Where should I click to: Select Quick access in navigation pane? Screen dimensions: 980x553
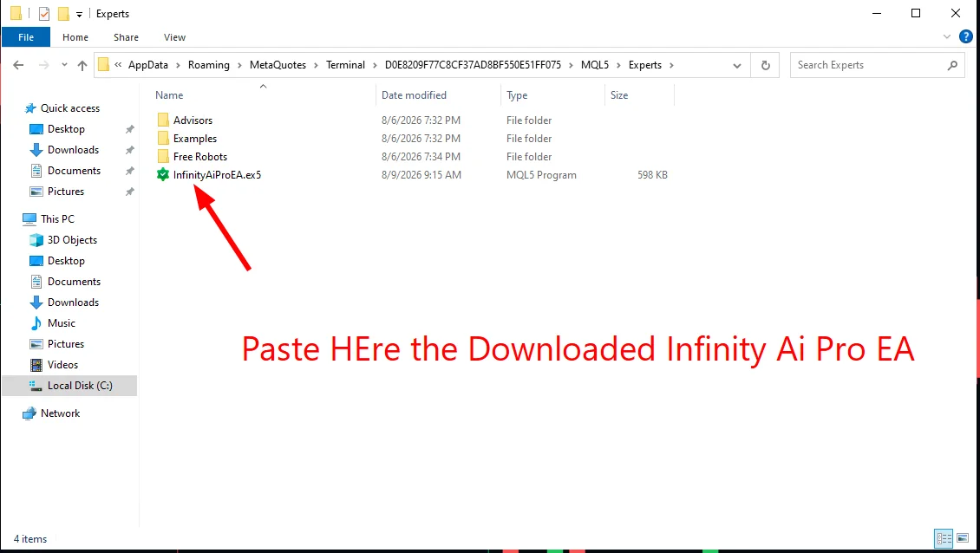(x=70, y=108)
